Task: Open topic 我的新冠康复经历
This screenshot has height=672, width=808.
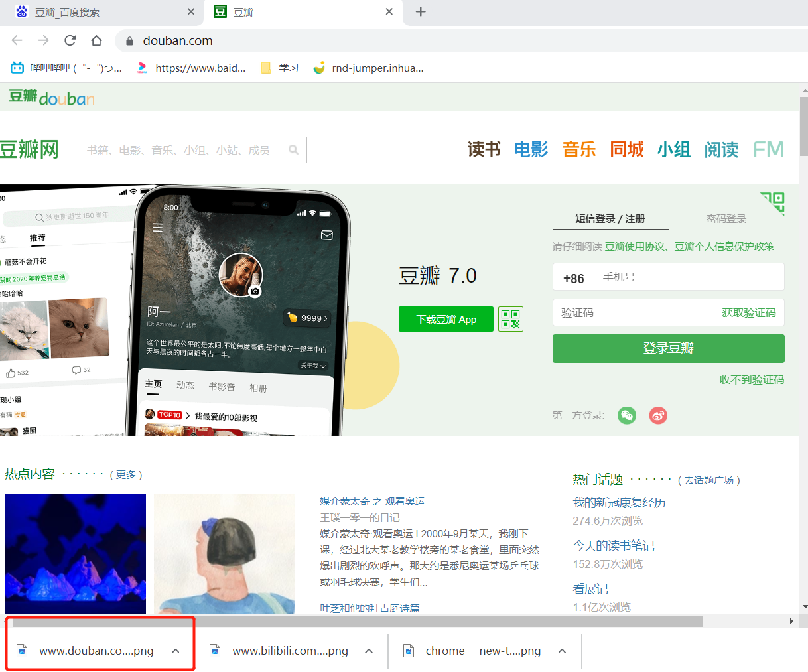Action: pos(620,502)
